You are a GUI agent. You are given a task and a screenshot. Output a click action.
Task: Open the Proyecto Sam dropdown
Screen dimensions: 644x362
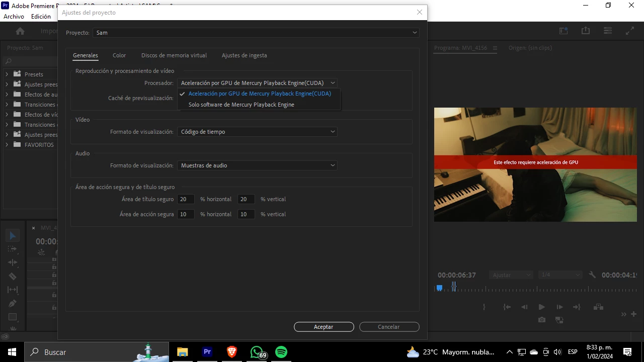tap(256, 33)
